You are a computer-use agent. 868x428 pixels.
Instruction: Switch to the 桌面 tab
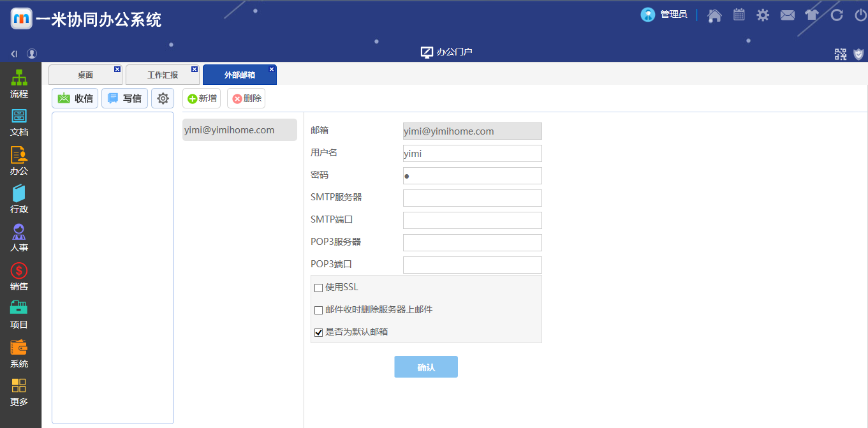(85, 75)
